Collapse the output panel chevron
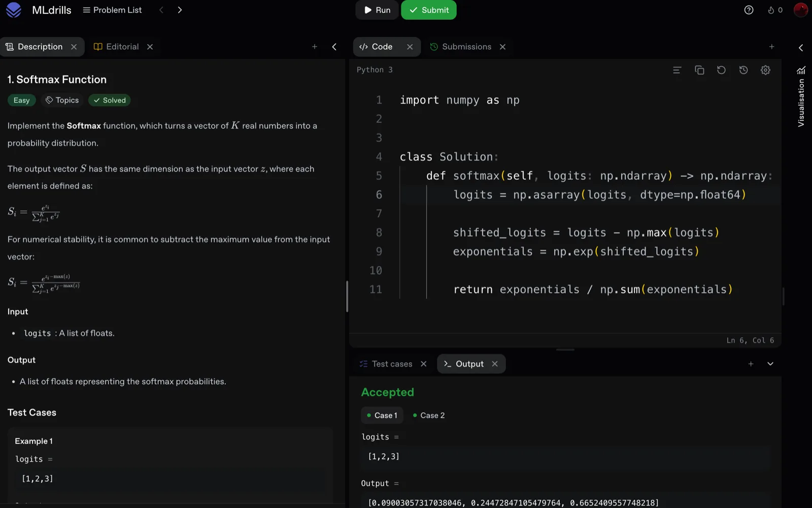Viewport: 812px width, 508px height. [x=770, y=364]
